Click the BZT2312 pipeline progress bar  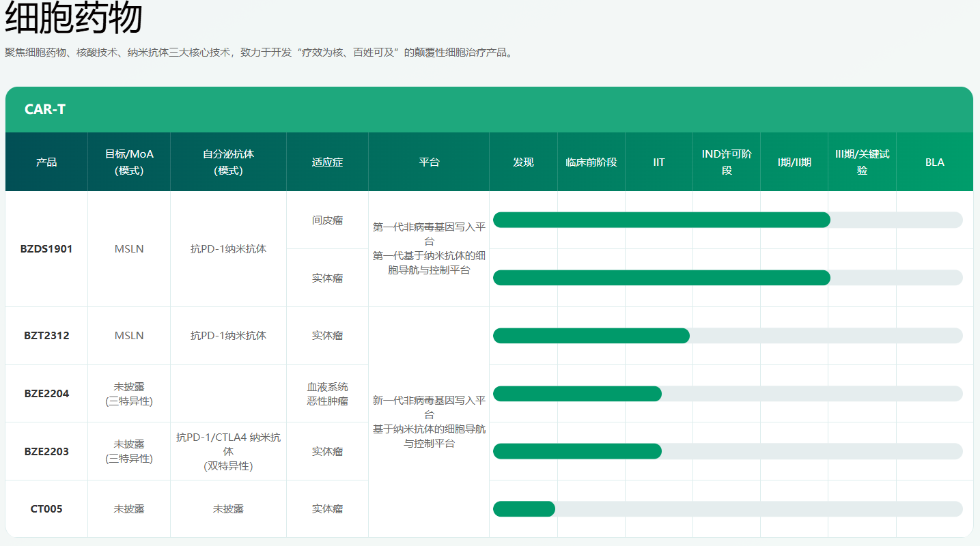click(591, 336)
